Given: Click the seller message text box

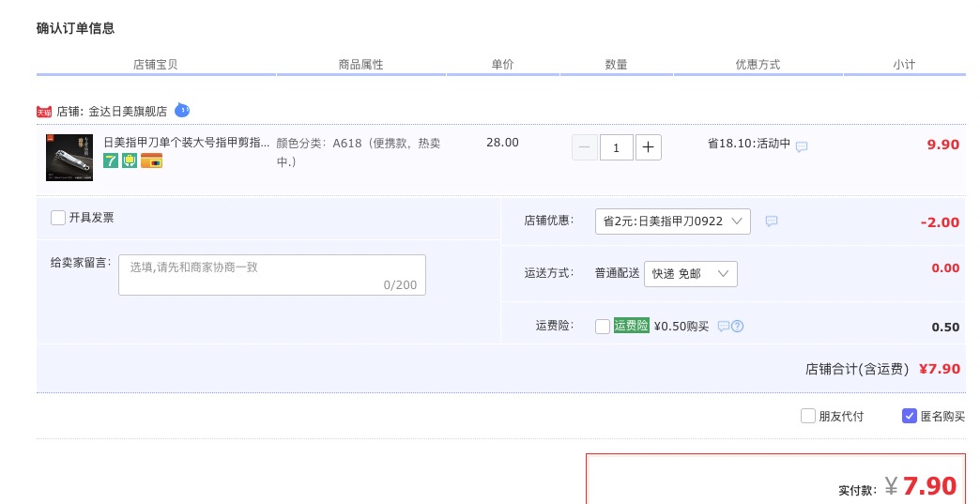Looking at the screenshot, I should [272, 275].
